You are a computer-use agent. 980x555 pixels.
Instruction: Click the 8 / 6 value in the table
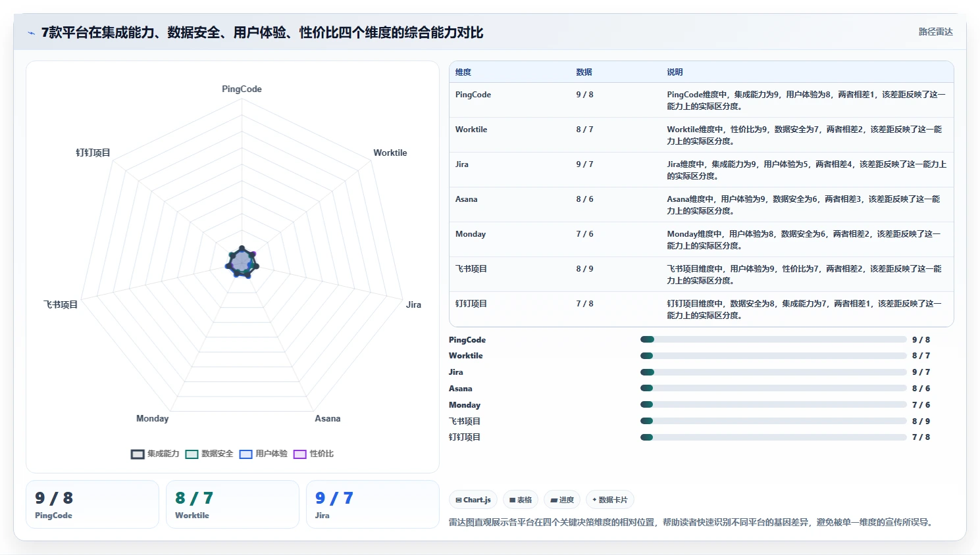584,199
